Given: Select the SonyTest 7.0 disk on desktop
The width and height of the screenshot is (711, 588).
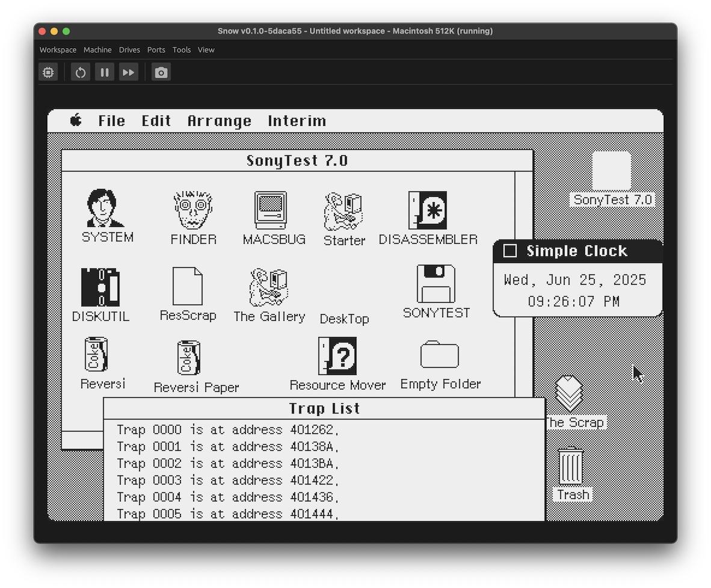Looking at the screenshot, I should (x=611, y=170).
